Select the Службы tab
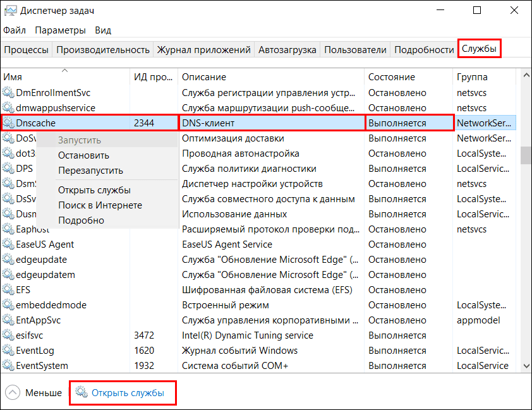This screenshot has height=410, width=532. [x=479, y=49]
